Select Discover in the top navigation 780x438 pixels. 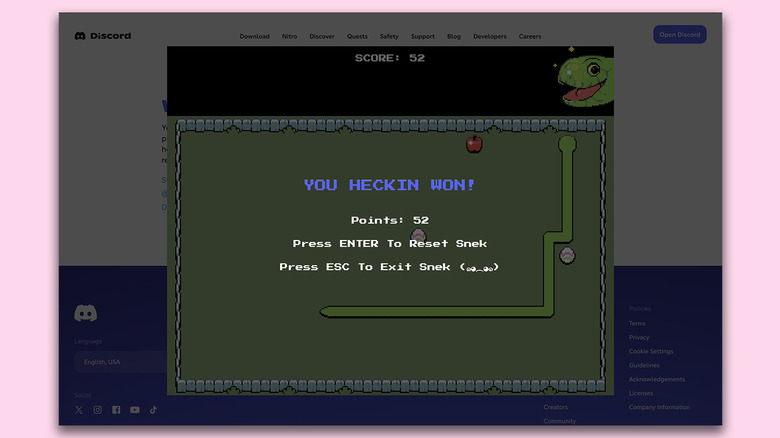[322, 36]
